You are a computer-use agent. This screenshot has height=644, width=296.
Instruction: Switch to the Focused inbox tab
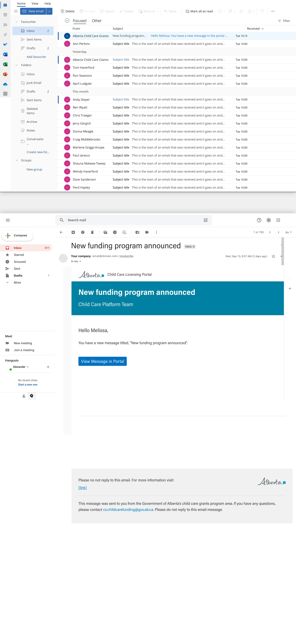pyautogui.click(x=80, y=21)
